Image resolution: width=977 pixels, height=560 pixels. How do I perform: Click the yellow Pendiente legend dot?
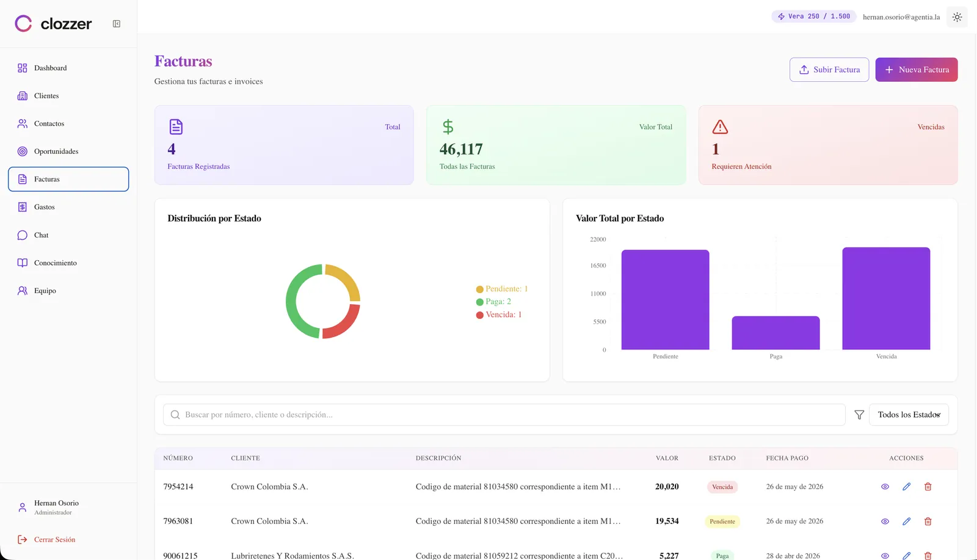pyautogui.click(x=480, y=289)
